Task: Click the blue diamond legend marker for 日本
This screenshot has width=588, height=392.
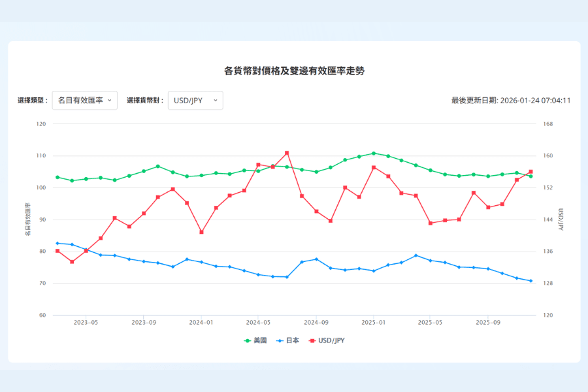Action: click(x=280, y=340)
